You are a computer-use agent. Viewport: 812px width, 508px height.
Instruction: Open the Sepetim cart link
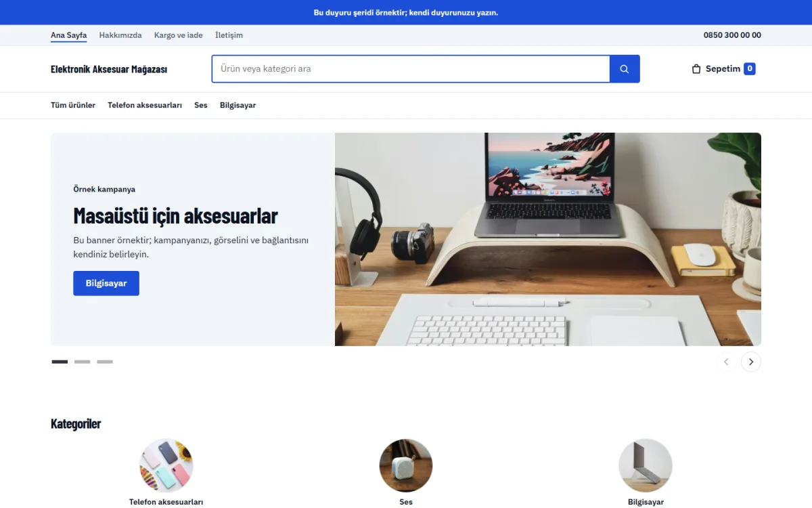click(723, 69)
